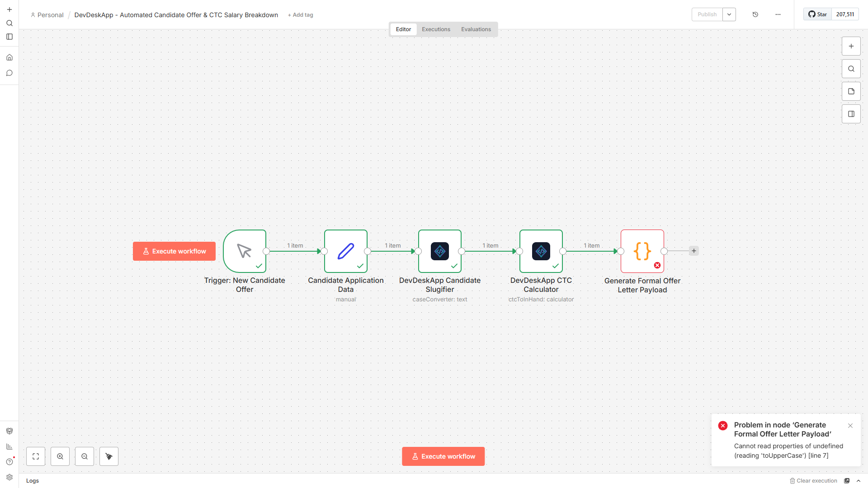
Task: Select the Generate Formal Offer Letter Payload node
Action: point(642,251)
